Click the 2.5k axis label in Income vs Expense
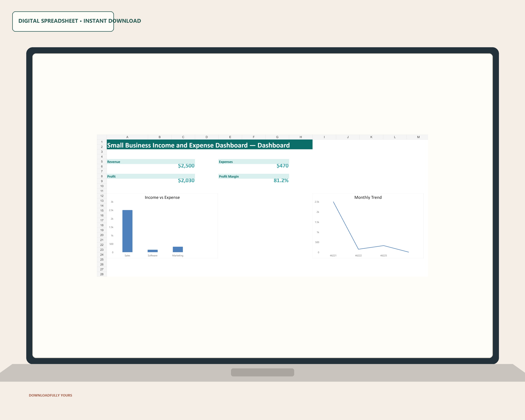 [x=111, y=210]
